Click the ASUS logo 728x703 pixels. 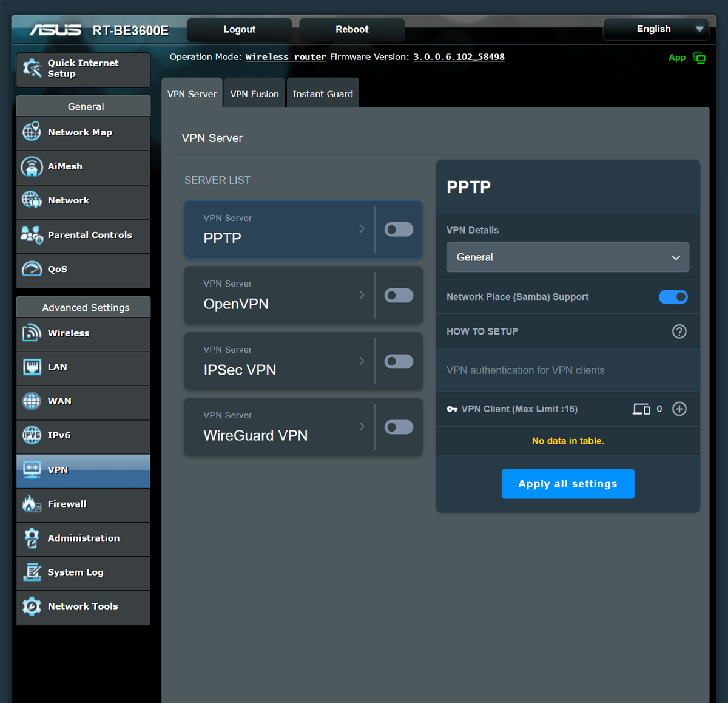(55, 30)
